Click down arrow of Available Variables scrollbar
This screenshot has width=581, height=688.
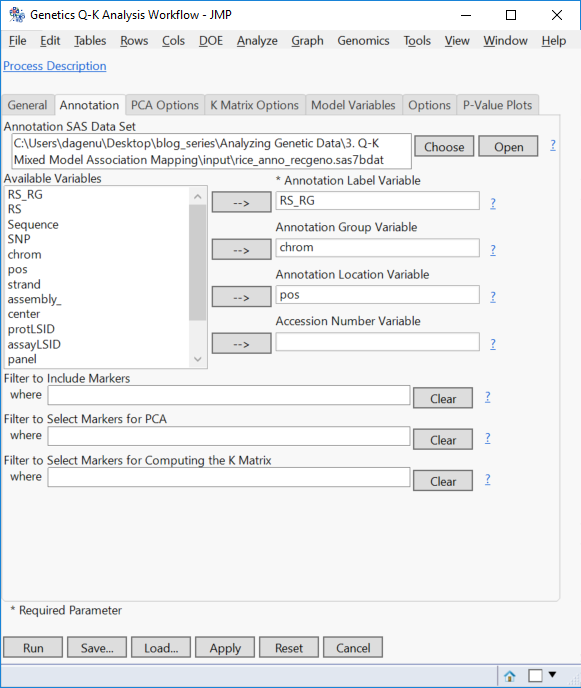tap(197, 359)
